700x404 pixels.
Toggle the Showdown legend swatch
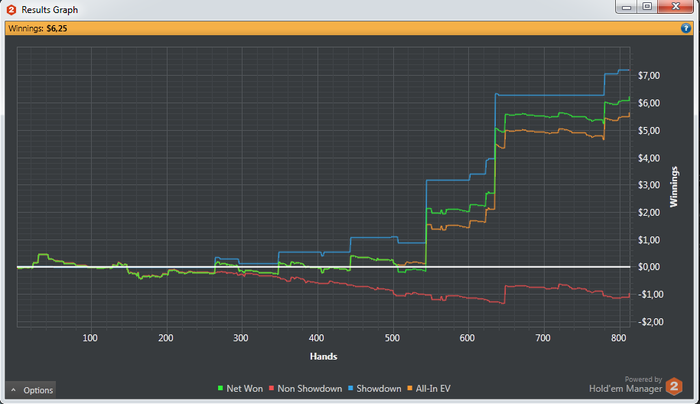pyautogui.click(x=350, y=388)
